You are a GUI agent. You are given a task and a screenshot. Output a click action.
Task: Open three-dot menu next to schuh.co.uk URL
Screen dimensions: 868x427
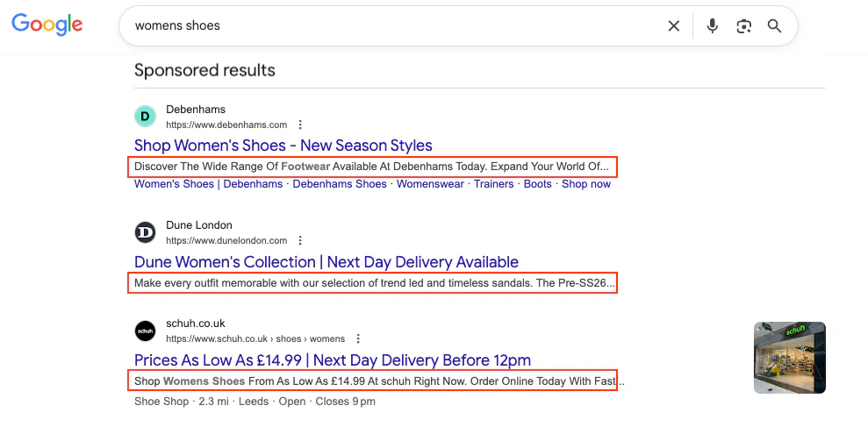click(x=357, y=338)
